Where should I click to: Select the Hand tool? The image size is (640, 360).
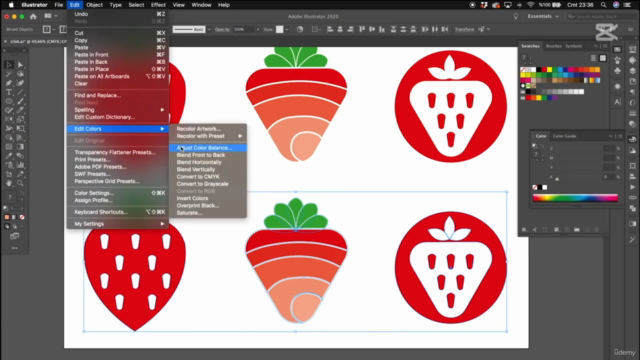tap(9, 183)
